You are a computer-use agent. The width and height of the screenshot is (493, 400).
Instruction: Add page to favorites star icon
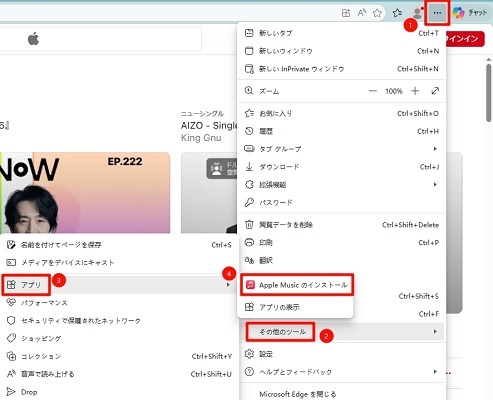pyautogui.click(x=377, y=13)
